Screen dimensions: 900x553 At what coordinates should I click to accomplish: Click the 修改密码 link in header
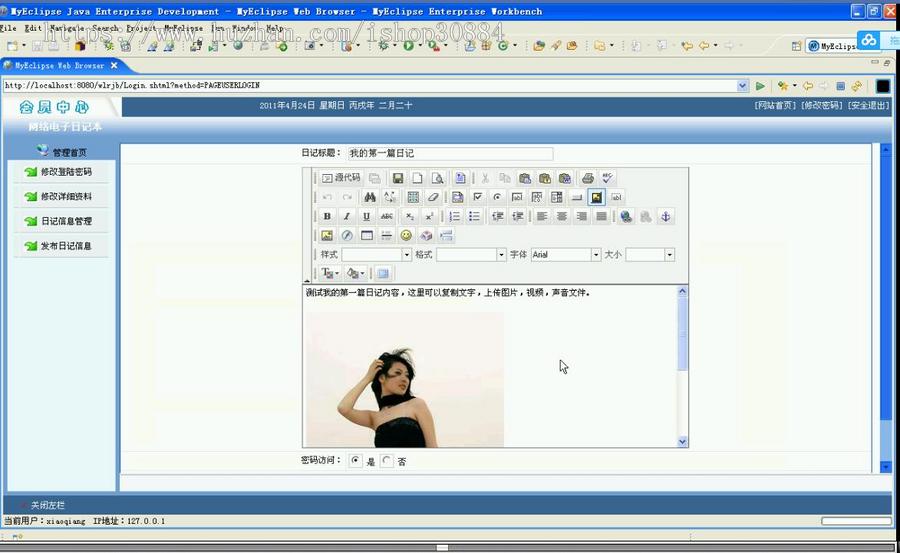822,105
